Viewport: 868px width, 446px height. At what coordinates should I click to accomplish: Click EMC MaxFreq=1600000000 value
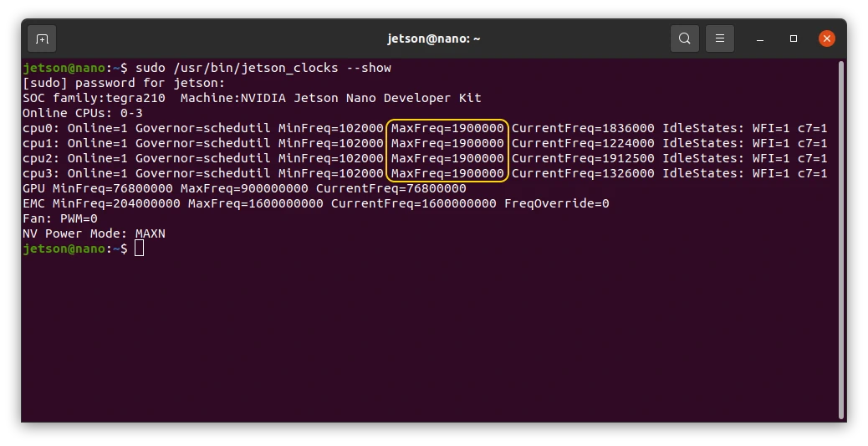[256, 203]
